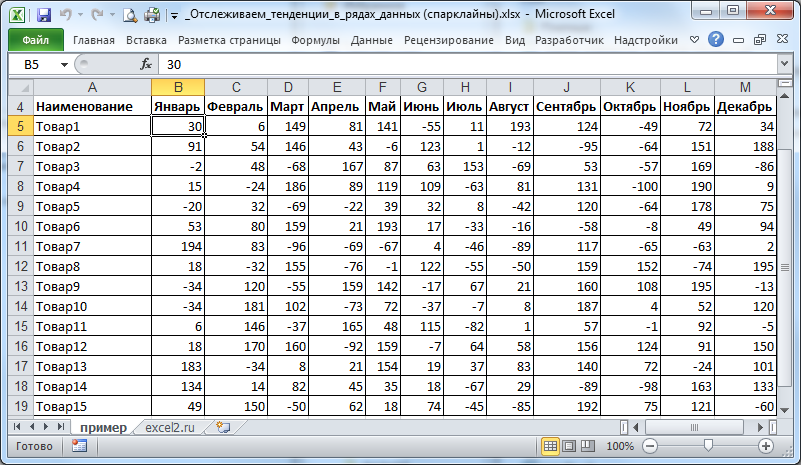The width and height of the screenshot is (801, 465).
Task: Click the fx Insert Function icon
Action: pos(146,64)
